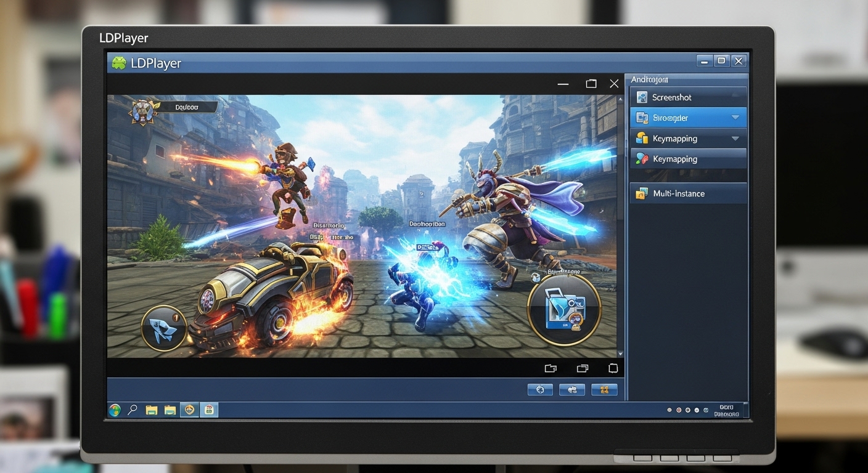This screenshot has width=868, height=473.
Task: Maximize the inner emulator window
Action: [x=591, y=84]
